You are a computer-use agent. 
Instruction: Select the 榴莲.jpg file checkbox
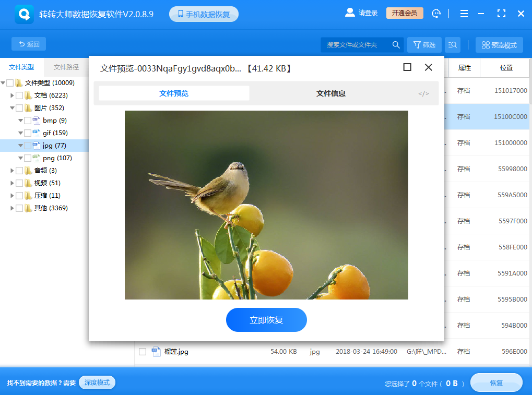coord(142,352)
